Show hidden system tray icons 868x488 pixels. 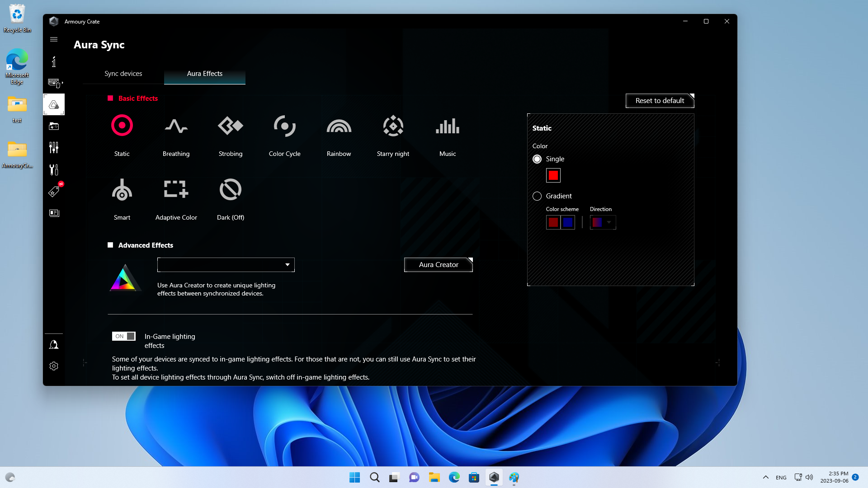[766, 477]
